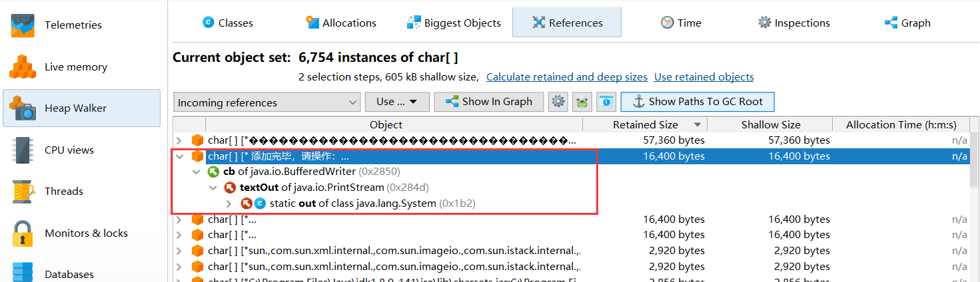Click the blue class icon beside static out
The width and height of the screenshot is (980, 282).
click(x=260, y=204)
